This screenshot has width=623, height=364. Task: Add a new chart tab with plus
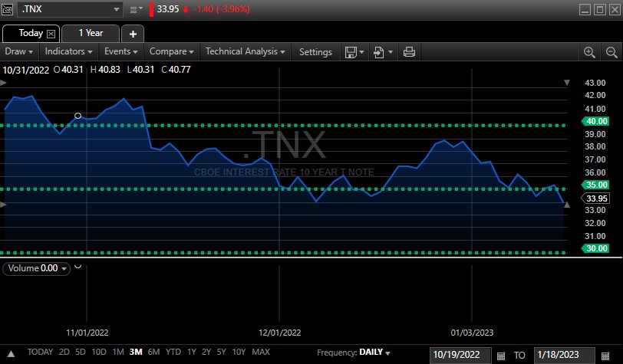133,34
